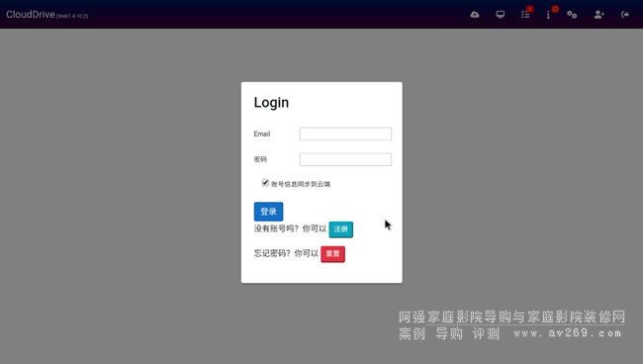Image resolution: width=643 pixels, height=364 pixels.
Task: Click the add user icon
Action: click(x=599, y=15)
